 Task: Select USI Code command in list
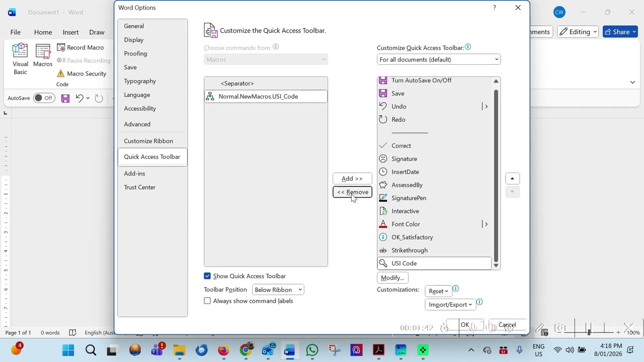pyautogui.click(x=434, y=263)
